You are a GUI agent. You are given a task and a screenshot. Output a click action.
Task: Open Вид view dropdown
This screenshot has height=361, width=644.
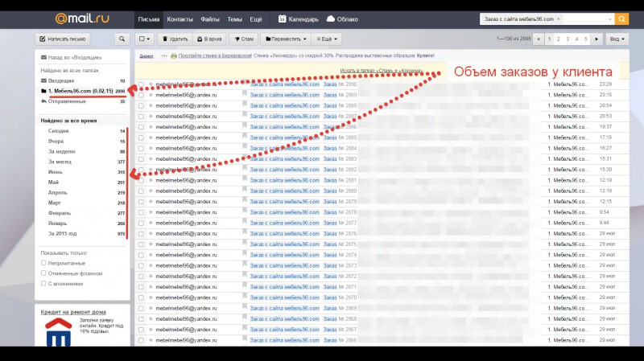(x=617, y=39)
